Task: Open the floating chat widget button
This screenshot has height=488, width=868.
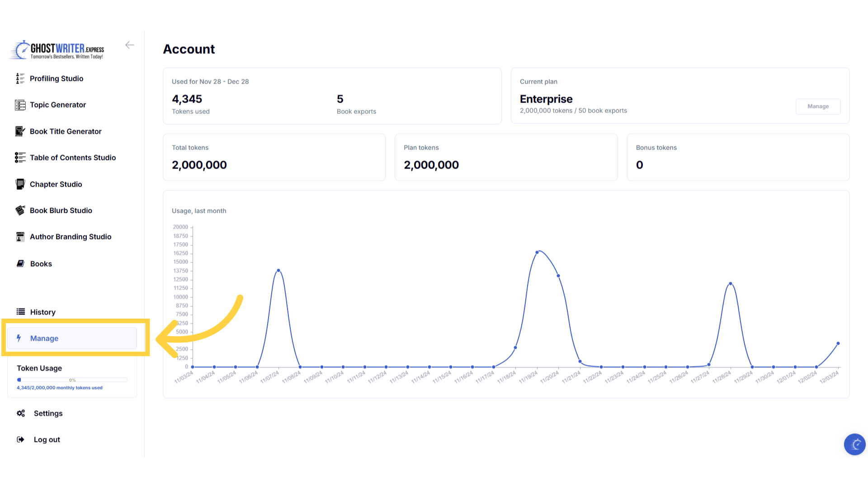Action: 855,445
